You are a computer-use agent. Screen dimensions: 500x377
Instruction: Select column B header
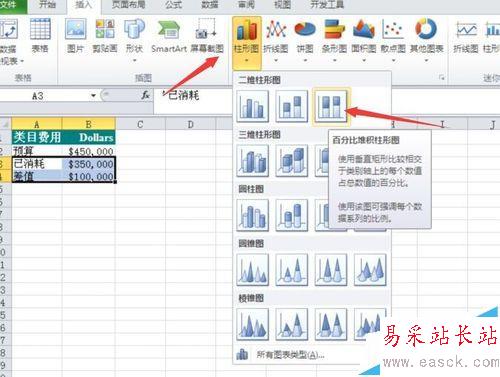(x=89, y=124)
